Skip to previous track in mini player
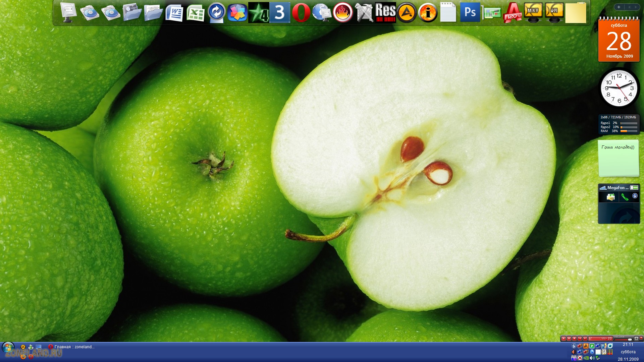Screen dimensions: 644x362 (580, 339)
